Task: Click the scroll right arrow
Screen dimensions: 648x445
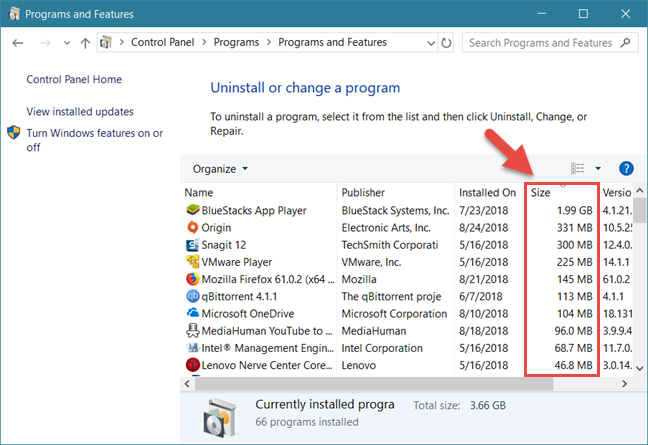Action: [x=624, y=384]
